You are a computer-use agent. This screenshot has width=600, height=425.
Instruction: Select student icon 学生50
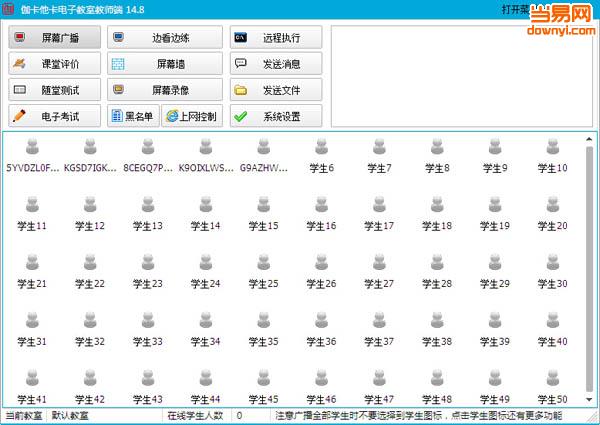point(553,378)
